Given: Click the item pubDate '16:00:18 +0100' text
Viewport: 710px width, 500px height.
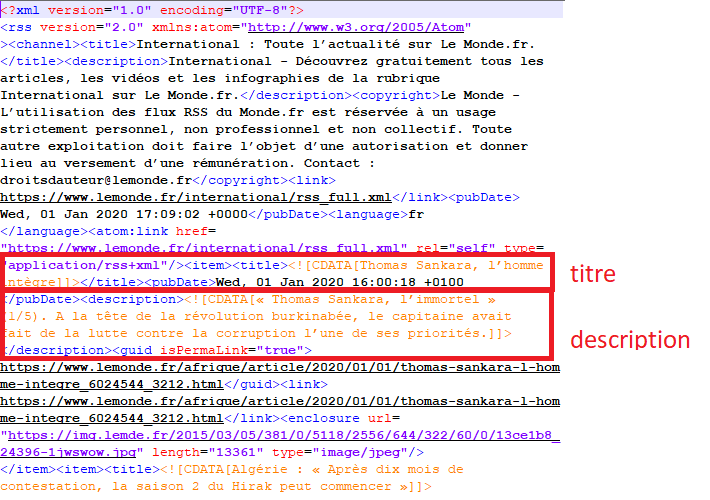Looking at the screenshot, I should pos(408,282).
